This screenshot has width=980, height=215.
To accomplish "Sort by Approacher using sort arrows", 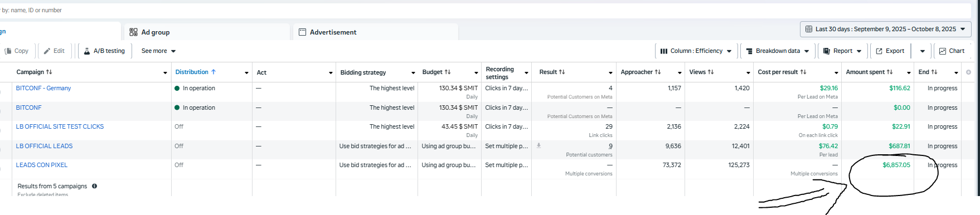I will (x=658, y=72).
